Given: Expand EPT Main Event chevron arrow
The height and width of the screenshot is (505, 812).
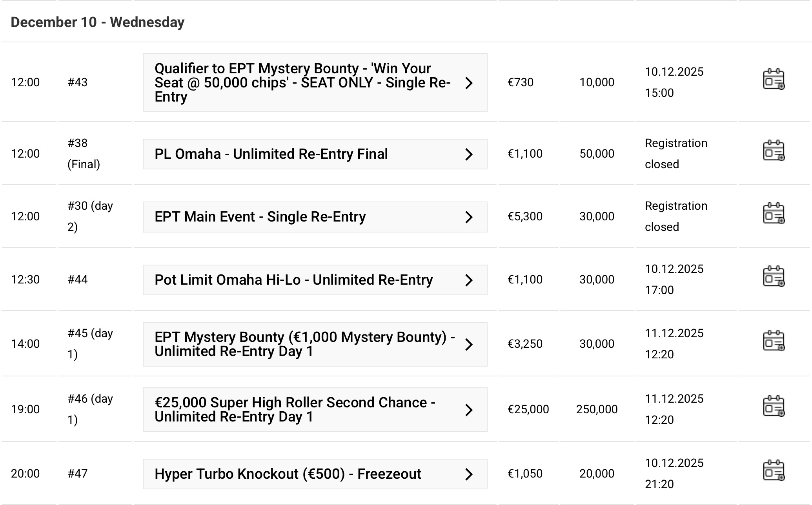Looking at the screenshot, I should coord(469,217).
